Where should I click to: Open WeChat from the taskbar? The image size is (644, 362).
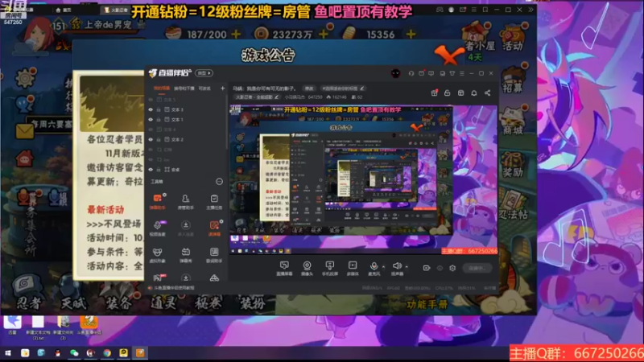point(74,353)
